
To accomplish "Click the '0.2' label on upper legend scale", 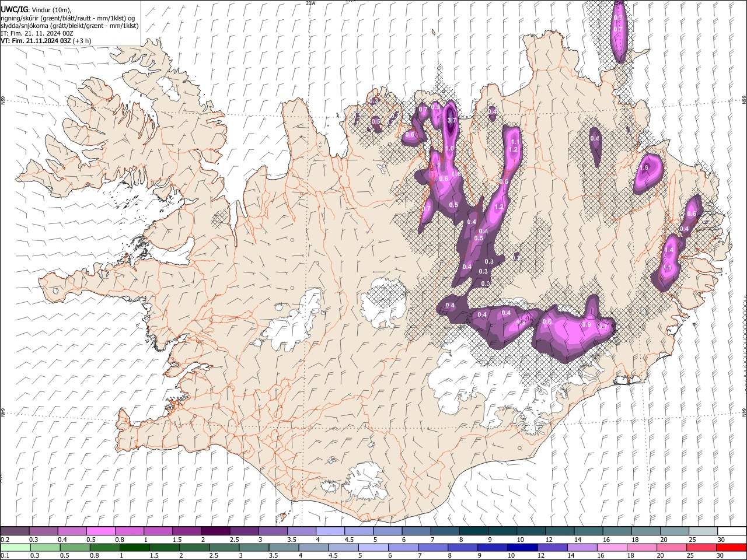I will 5,540.
